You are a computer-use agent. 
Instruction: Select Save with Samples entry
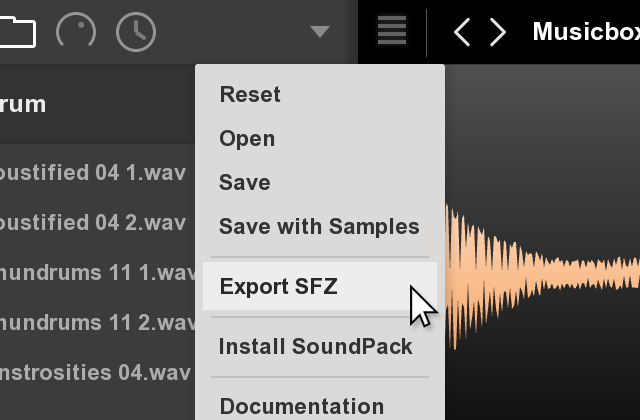[320, 226]
